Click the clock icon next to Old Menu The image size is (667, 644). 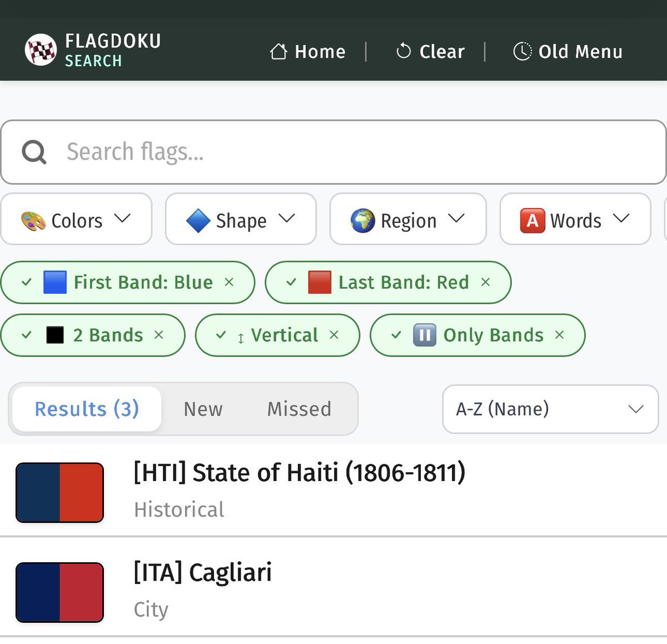[522, 51]
